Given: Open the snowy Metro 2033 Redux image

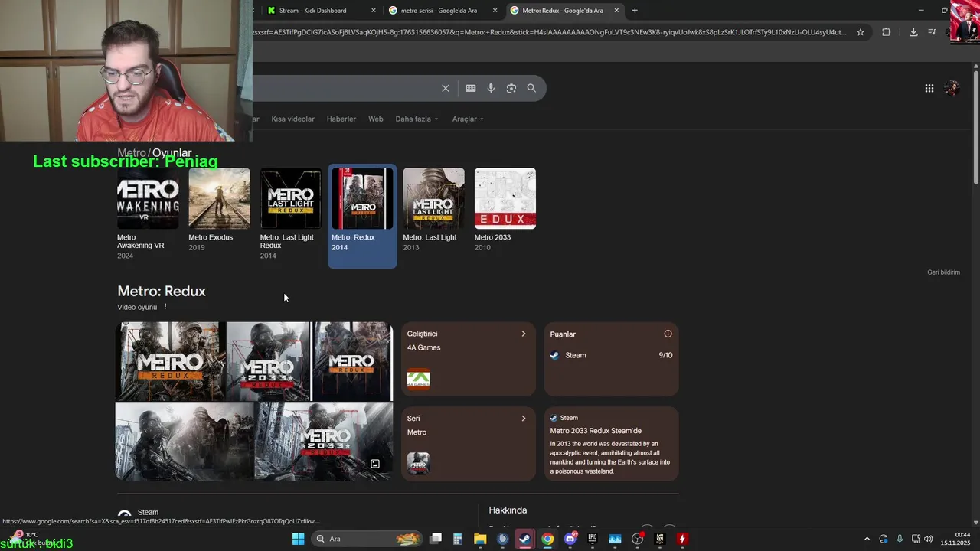Looking at the screenshot, I should point(323,442).
